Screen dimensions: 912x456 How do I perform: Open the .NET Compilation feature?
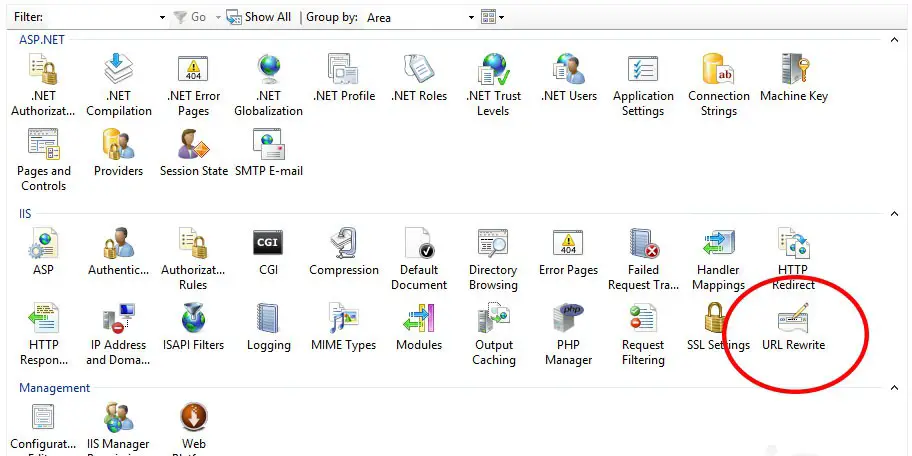[x=119, y=85]
